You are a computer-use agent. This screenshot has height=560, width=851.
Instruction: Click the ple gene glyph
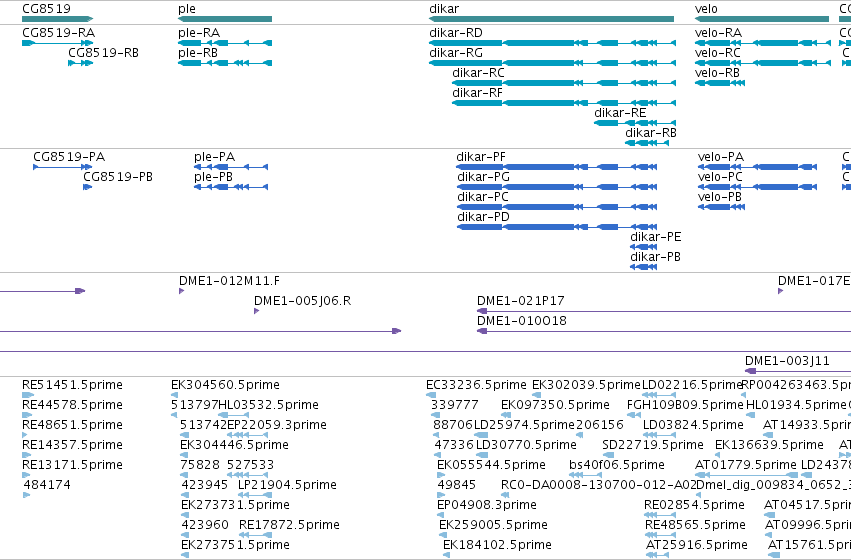[225, 19]
